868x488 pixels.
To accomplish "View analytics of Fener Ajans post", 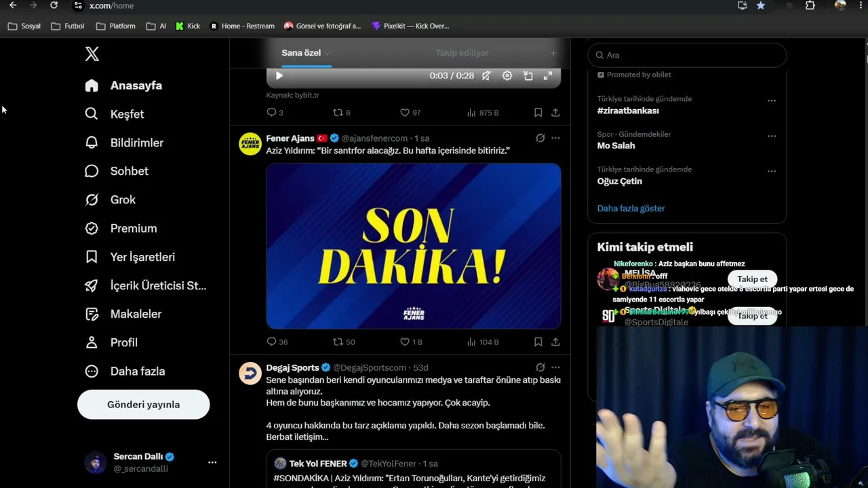I will [483, 342].
